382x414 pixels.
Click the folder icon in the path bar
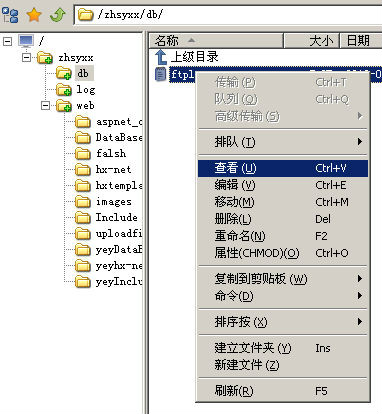85,15
